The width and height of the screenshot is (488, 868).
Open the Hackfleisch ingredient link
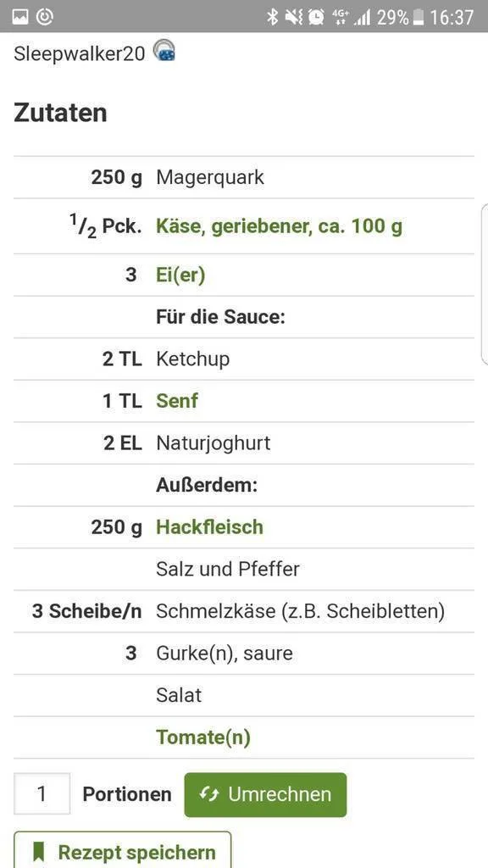pos(210,527)
